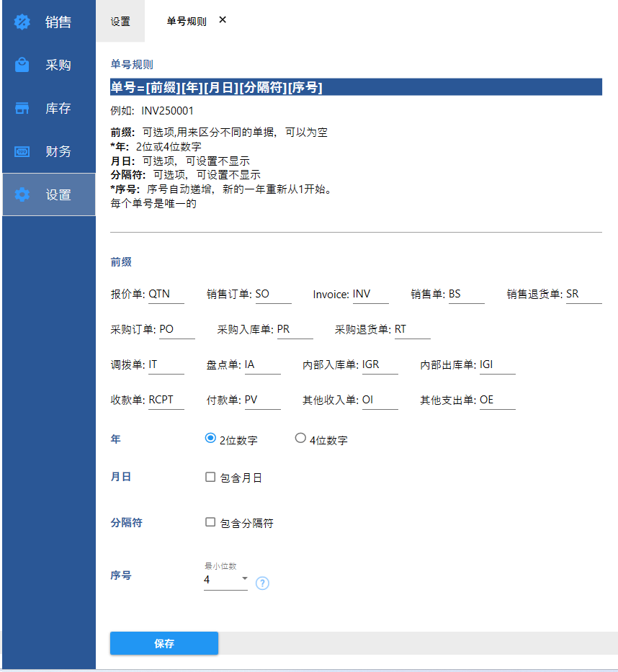618x672 pixels.
Task: Enable the 包含月日 checkbox
Action: click(210, 477)
